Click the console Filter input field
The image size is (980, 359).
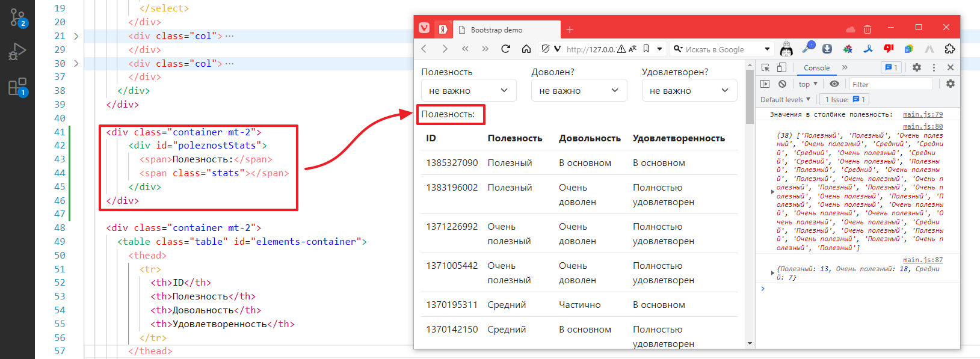(x=890, y=84)
